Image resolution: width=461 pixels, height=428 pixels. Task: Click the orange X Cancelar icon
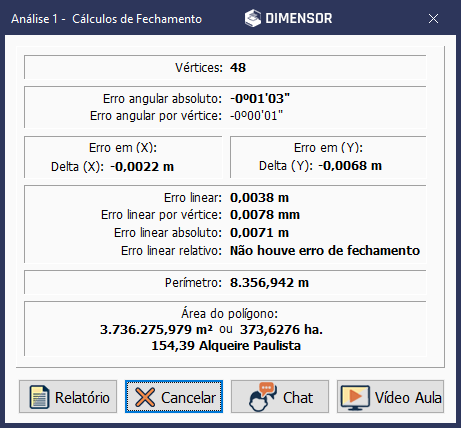click(x=145, y=397)
